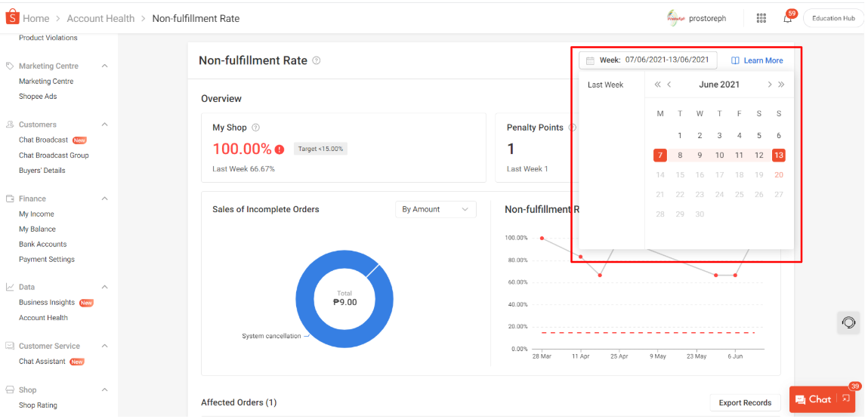This screenshot has height=419, width=868.
Task: Open Chat Broadcast Group in sidebar
Action: coord(54,156)
